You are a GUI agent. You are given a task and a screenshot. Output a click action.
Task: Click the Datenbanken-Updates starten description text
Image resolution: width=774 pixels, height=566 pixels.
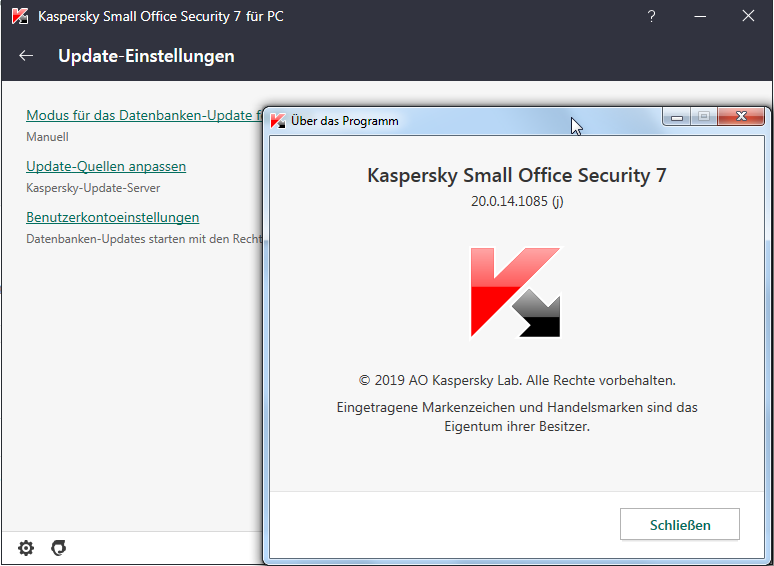point(144,239)
